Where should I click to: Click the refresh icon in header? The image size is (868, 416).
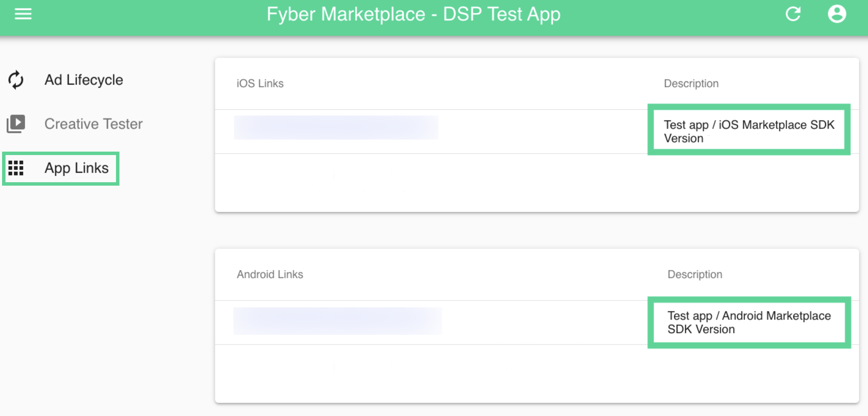[x=793, y=14]
